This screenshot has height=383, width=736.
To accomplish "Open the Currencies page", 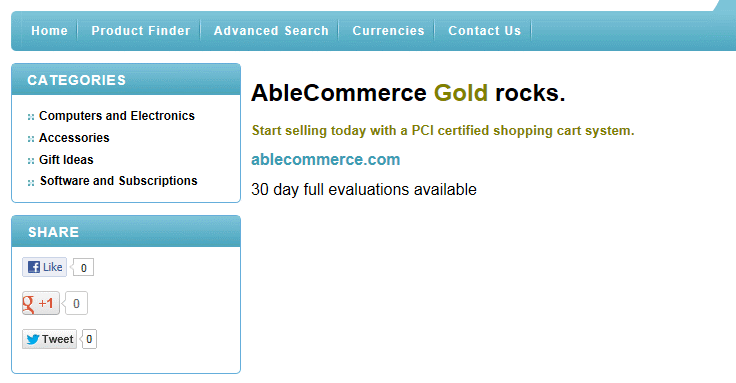I will coord(388,31).
